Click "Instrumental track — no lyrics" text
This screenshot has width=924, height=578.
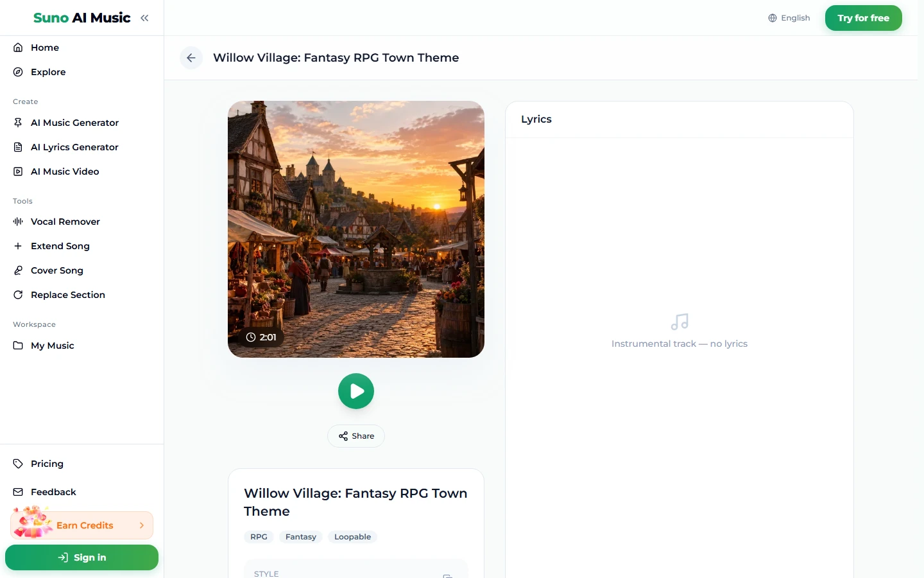(x=680, y=344)
